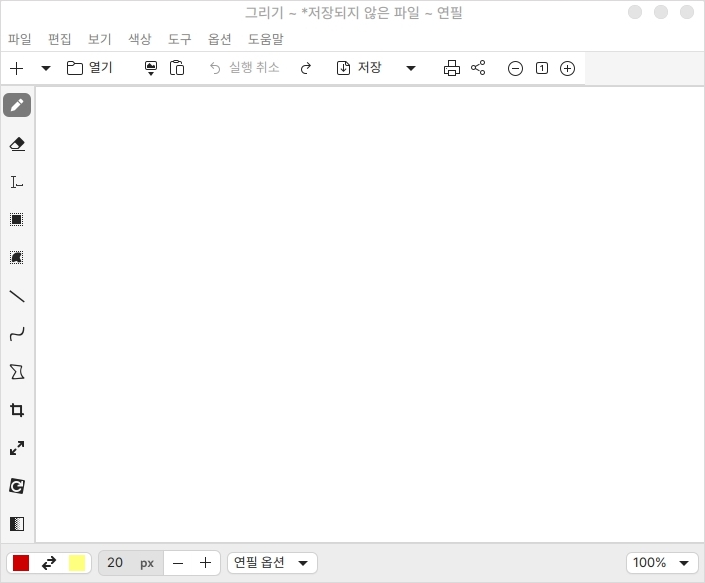Choose the Rectangle selection tool
This screenshot has width=705, height=583.
click(17, 220)
